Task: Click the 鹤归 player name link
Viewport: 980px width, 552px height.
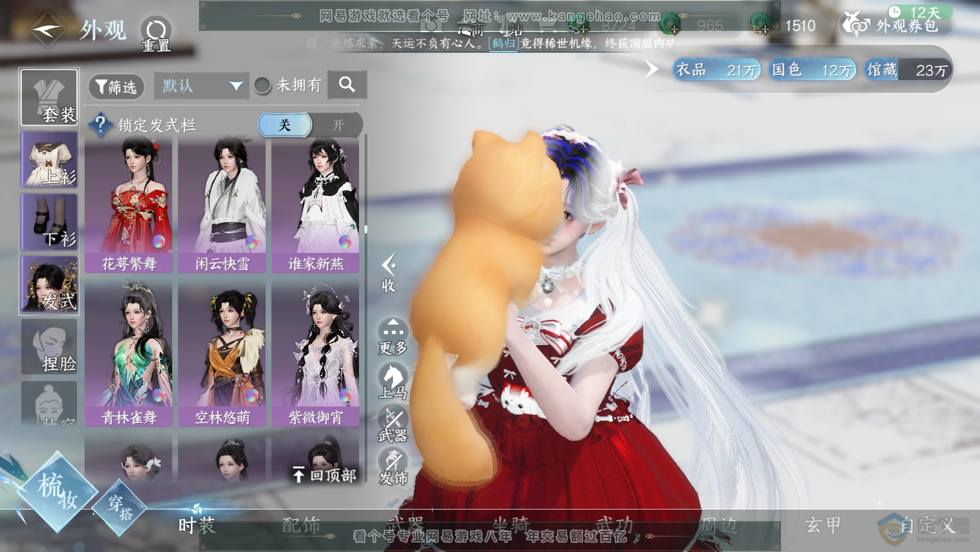Action: tap(503, 44)
